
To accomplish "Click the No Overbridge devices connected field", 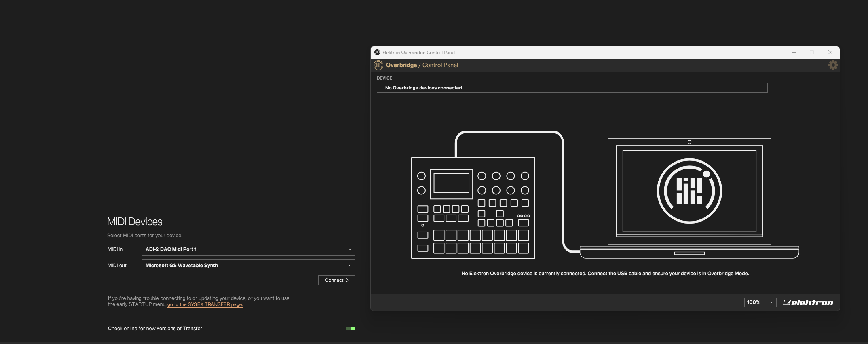I will (572, 88).
